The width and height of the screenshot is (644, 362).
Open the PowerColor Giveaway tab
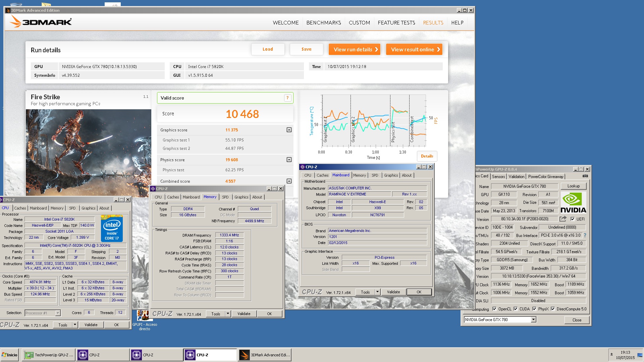[x=546, y=176]
